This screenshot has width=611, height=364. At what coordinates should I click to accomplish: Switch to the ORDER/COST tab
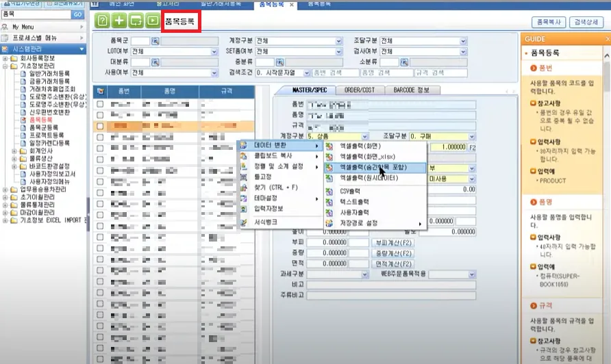pos(360,90)
